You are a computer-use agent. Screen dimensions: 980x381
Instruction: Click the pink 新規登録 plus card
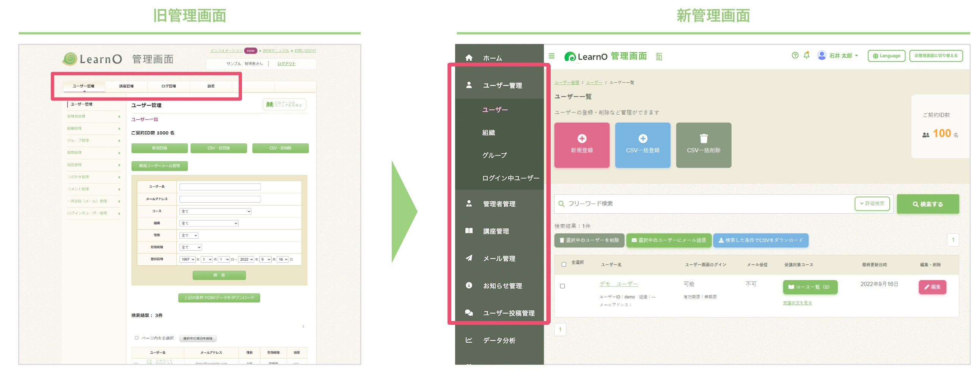pos(582,145)
